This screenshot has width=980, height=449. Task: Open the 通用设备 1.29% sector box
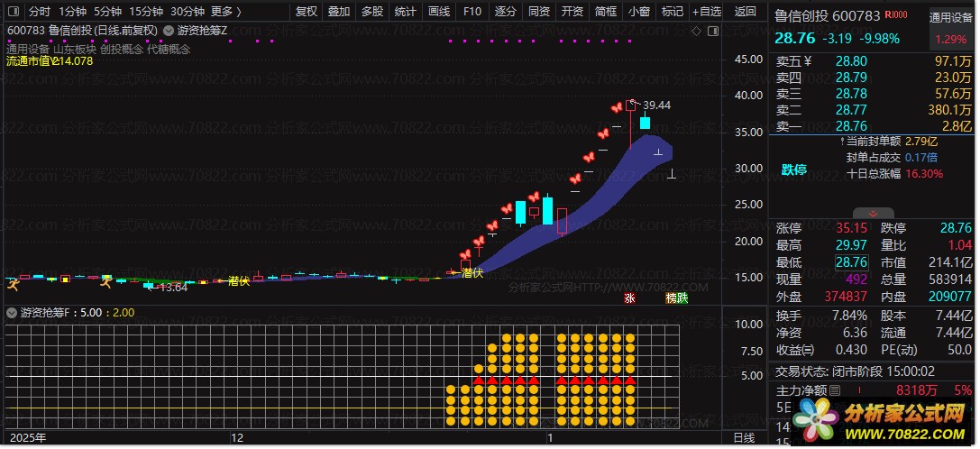point(950,29)
